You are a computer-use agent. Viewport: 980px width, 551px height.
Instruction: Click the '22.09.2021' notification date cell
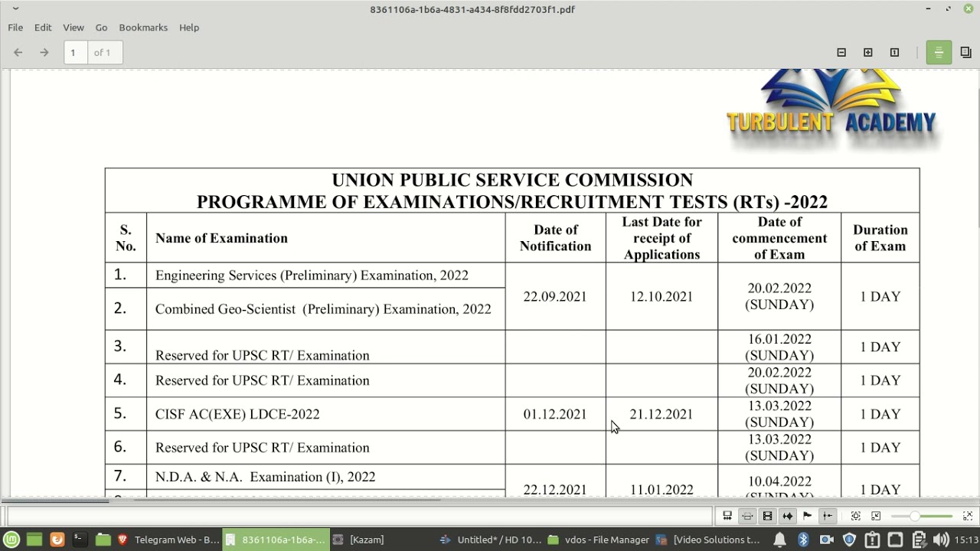[555, 297]
